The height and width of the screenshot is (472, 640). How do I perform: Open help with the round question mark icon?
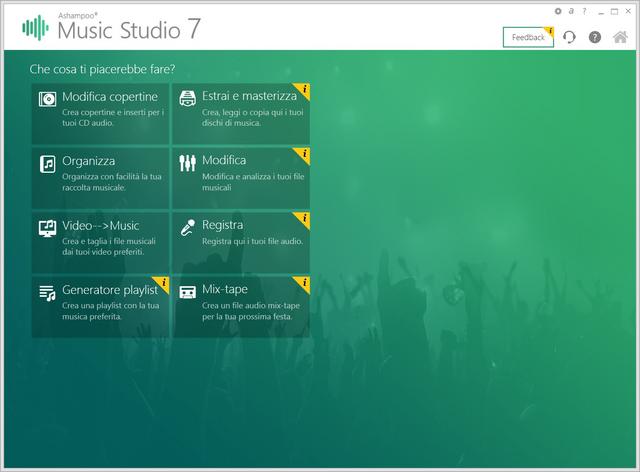coord(595,37)
